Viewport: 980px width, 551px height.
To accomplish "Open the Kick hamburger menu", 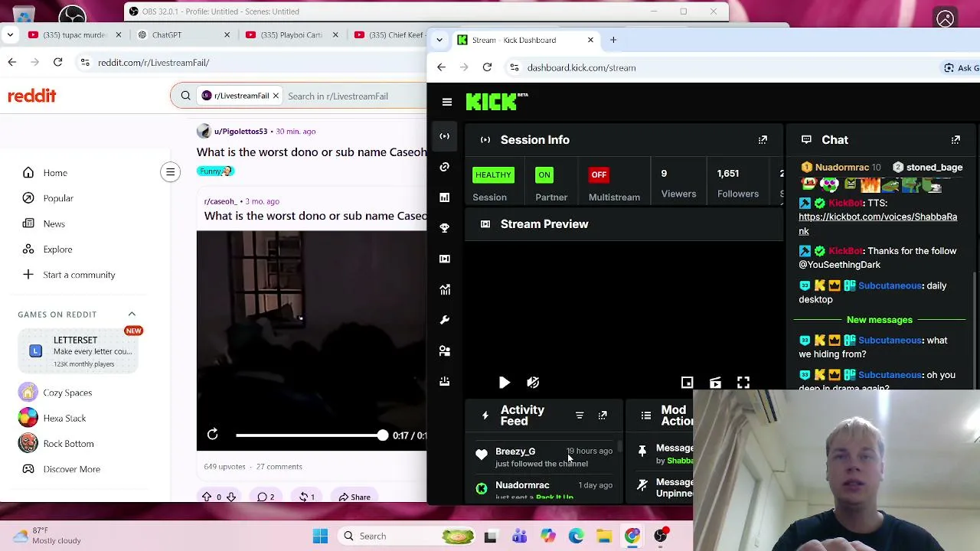I will (447, 102).
